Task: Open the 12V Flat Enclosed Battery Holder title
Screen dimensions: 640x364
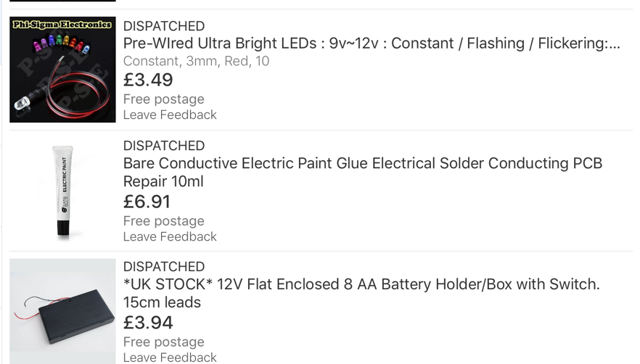Action: point(361,284)
